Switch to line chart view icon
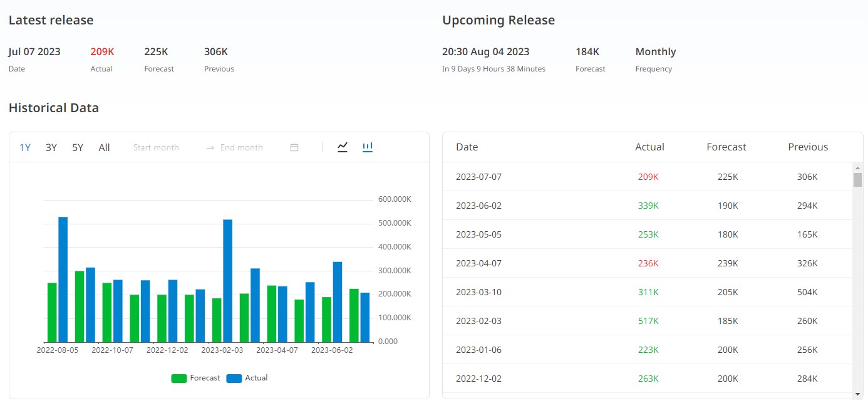 coord(342,147)
